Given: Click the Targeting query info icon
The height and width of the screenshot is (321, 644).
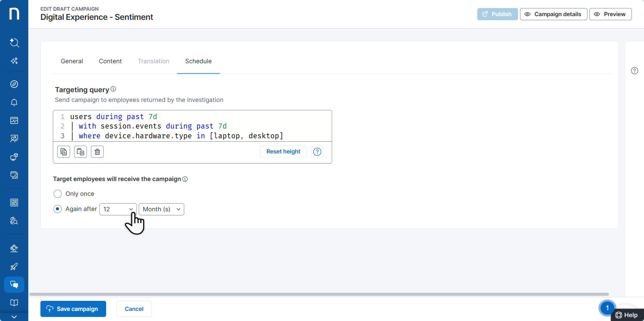Looking at the screenshot, I should pos(114,89).
